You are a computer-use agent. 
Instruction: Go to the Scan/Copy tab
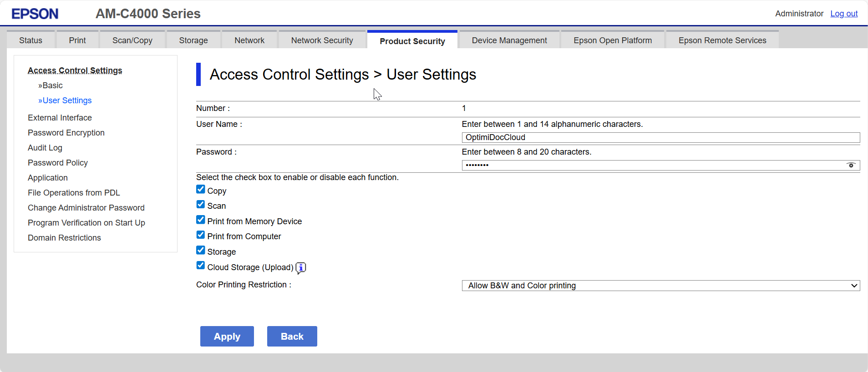pos(132,40)
